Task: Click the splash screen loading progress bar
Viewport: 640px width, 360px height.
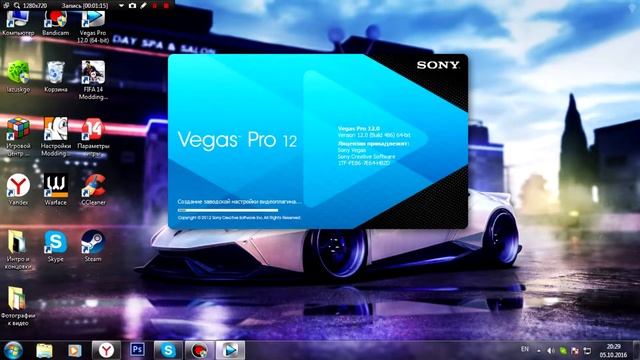Action: [228, 210]
